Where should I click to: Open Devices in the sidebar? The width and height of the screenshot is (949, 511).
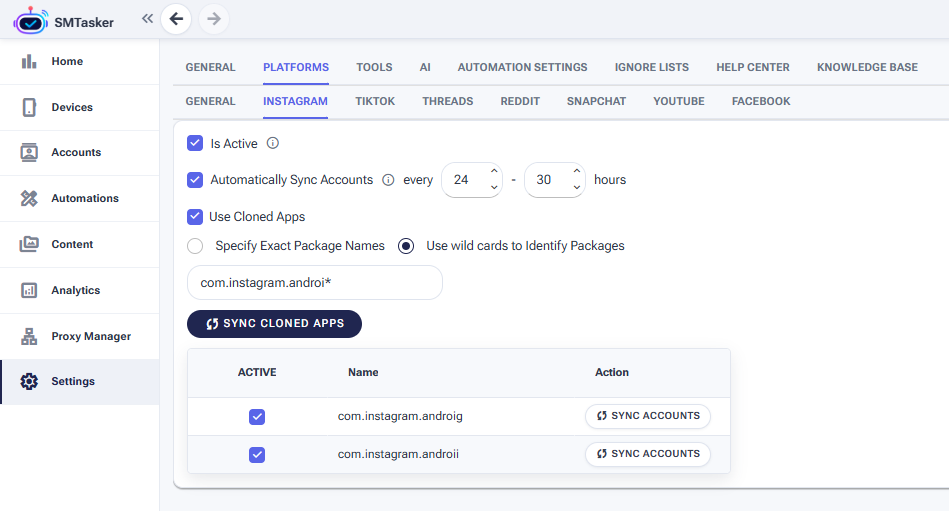point(79,107)
